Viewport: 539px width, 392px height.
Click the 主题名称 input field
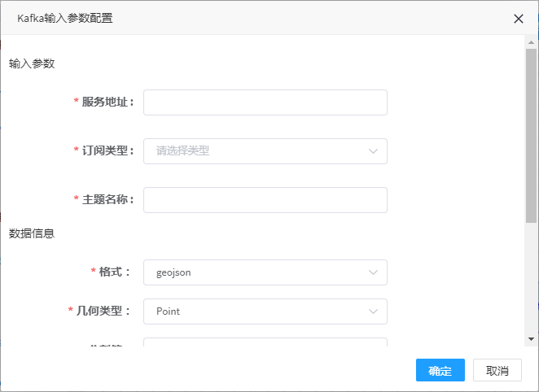point(265,200)
